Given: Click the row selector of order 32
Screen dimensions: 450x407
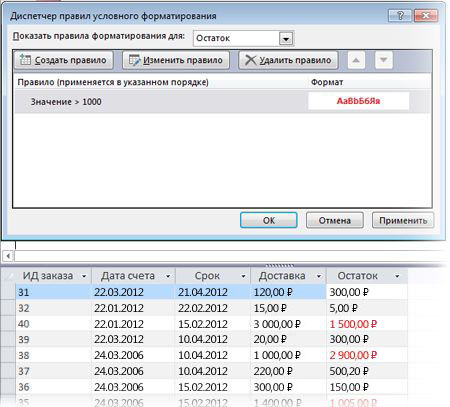Looking at the screenshot, I should tap(8, 308).
